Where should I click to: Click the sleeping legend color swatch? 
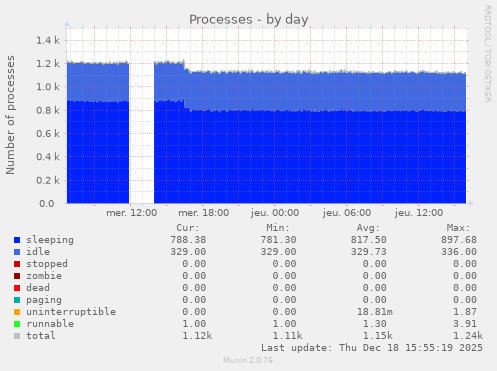[x=17, y=240]
